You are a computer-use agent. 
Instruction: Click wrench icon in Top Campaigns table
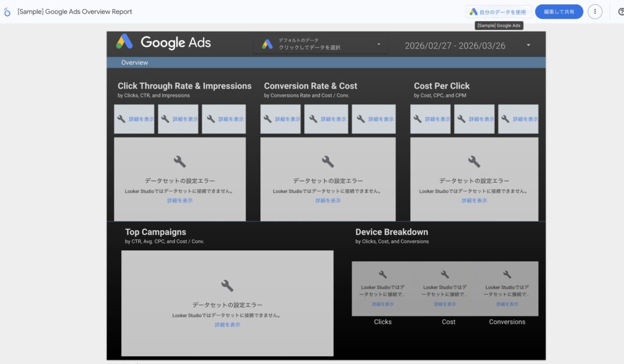pos(227,285)
